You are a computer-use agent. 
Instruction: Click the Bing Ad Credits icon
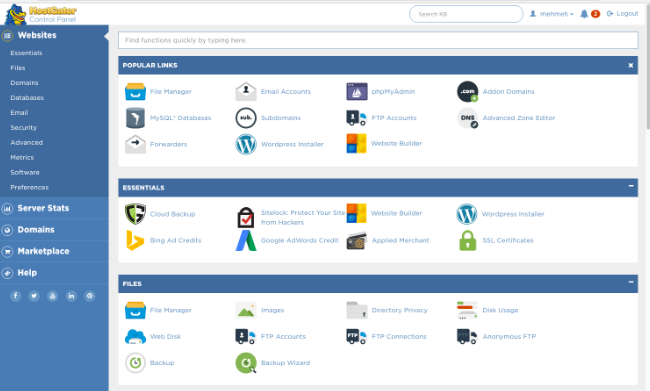[135, 240]
